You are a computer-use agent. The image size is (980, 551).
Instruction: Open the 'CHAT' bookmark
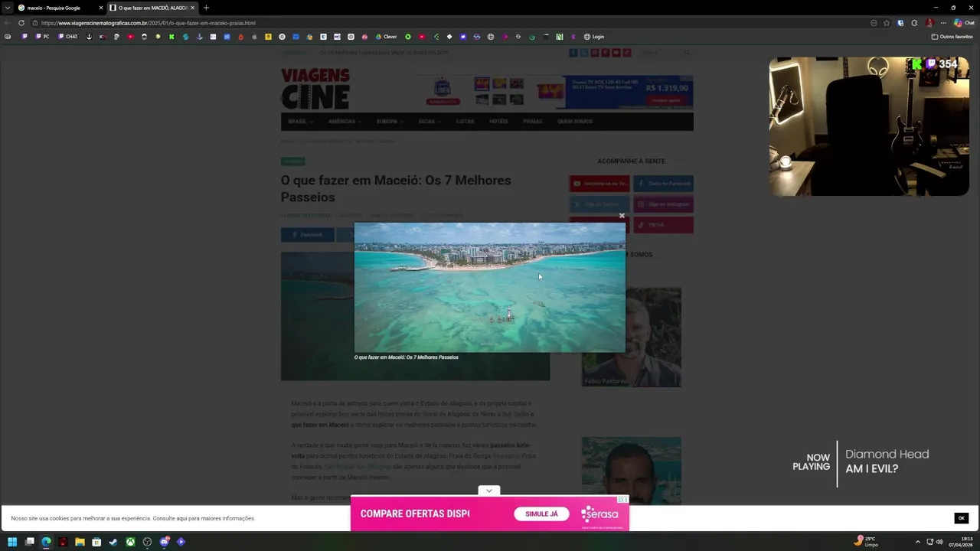(x=68, y=37)
